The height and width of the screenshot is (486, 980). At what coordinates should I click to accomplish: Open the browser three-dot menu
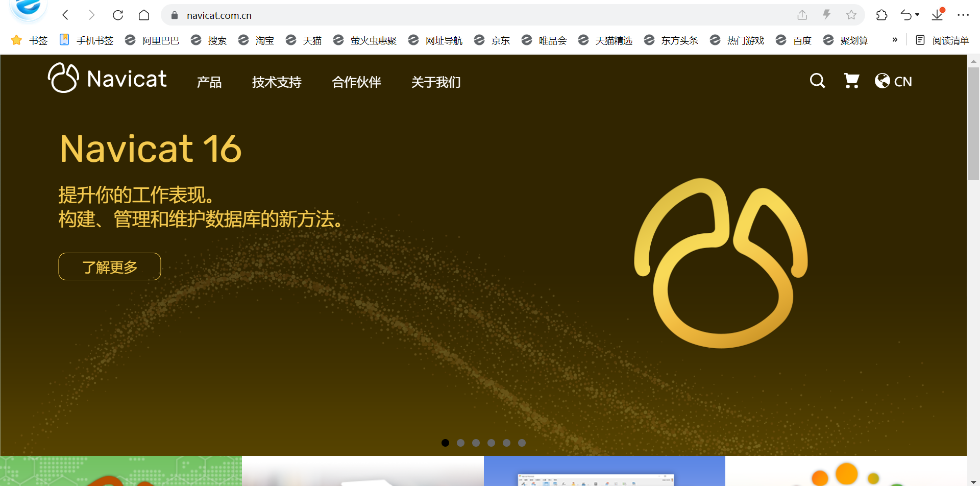tap(963, 15)
